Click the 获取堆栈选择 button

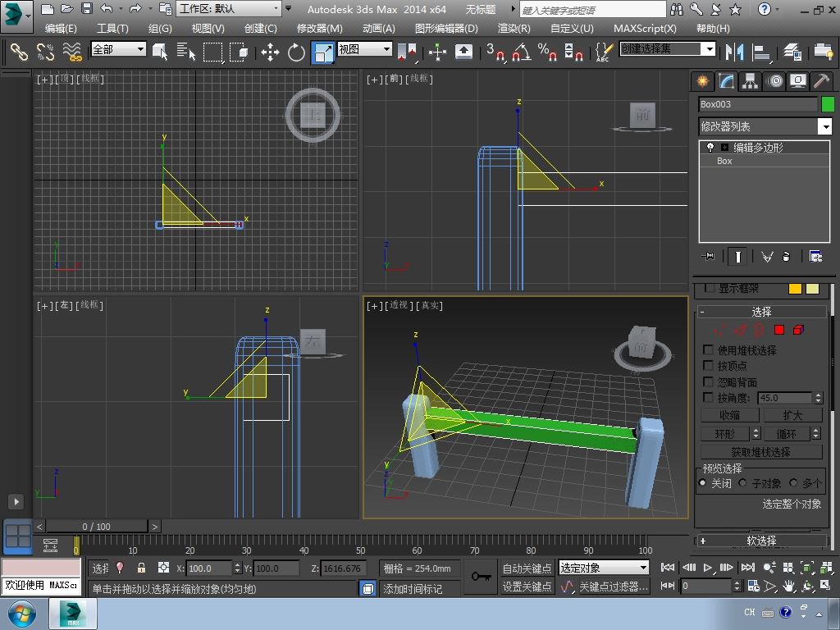click(x=761, y=452)
